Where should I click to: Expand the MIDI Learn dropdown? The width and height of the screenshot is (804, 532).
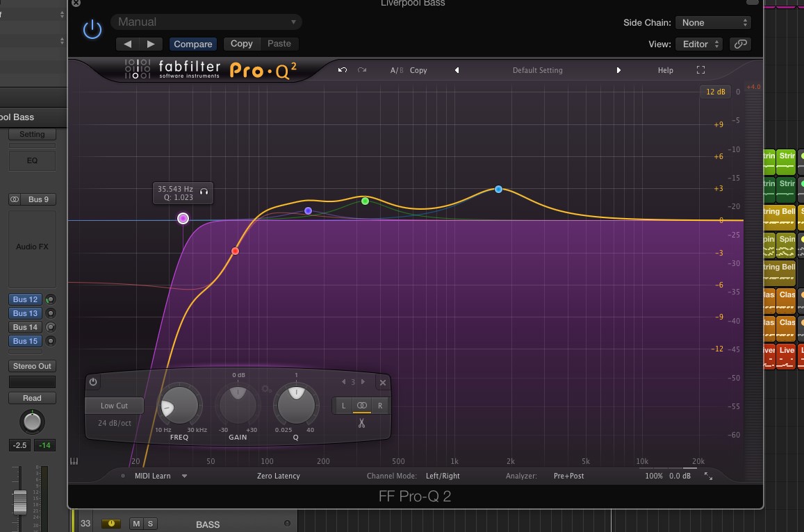[x=183, y=476]
